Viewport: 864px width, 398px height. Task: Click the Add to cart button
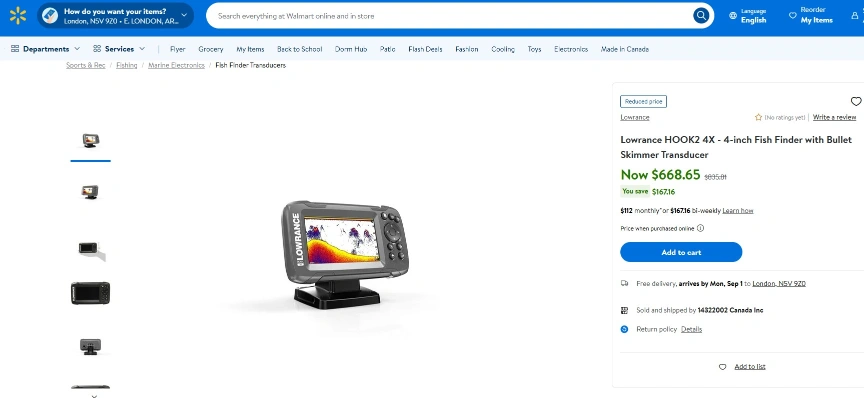pos(681,252)
